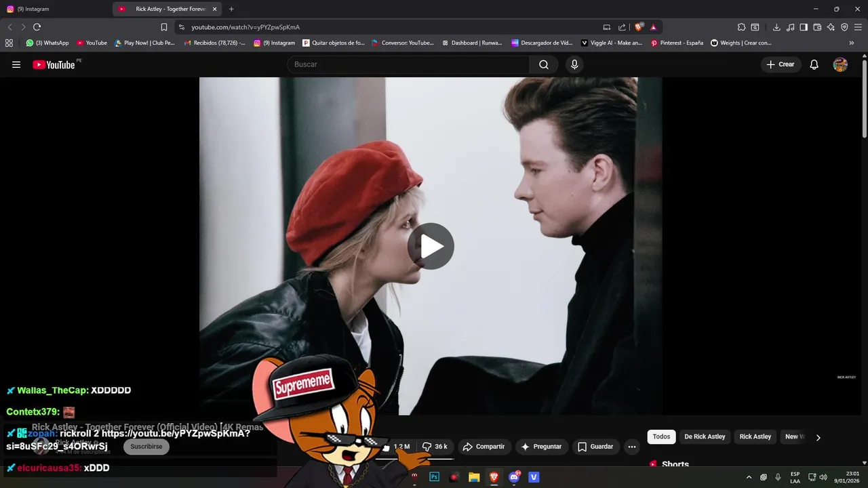Open a new browser tab
The width and height of the screenshot is (868, 488).
(231, 9)
